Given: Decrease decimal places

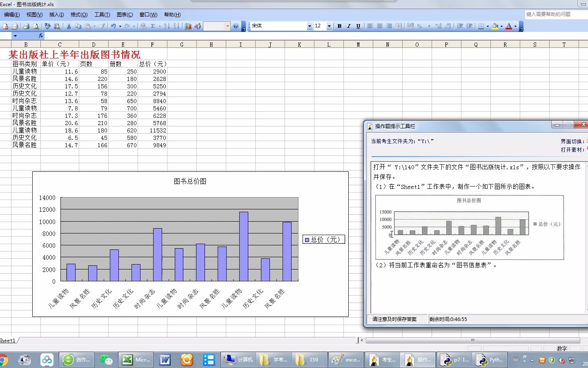Looking at the screenshot, I should click(x=448, y=26).
